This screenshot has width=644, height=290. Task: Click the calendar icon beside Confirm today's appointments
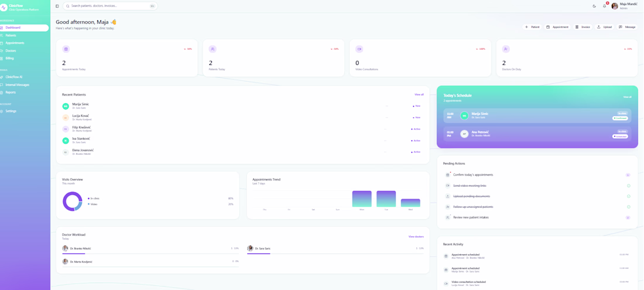coord(448,175)
